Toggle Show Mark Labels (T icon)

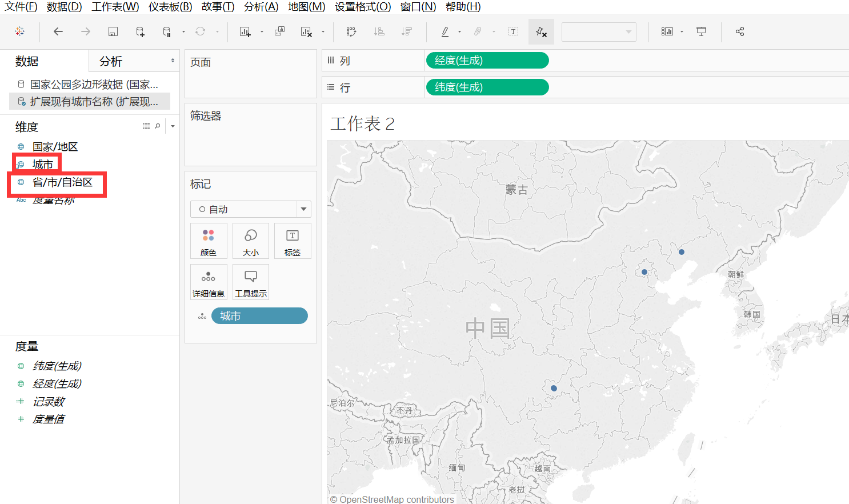[512, 31]
